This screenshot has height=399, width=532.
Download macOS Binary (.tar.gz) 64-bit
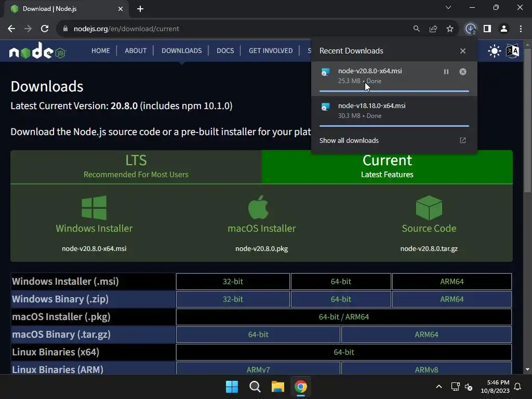pyautogui.click(x=258, y=335)
